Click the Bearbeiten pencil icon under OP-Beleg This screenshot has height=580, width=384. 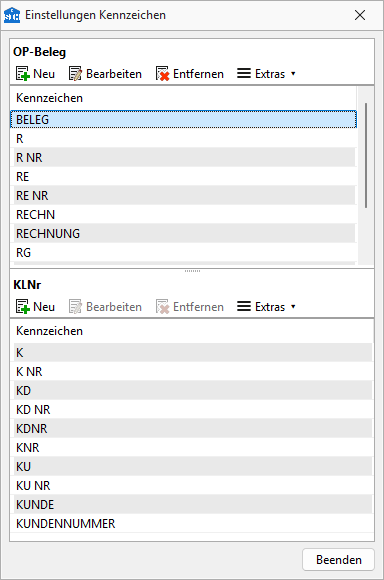tap(75, 74)
